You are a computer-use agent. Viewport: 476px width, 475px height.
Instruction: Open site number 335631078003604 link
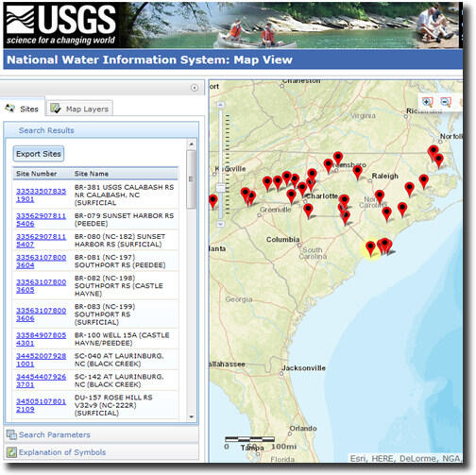(41, 262)
